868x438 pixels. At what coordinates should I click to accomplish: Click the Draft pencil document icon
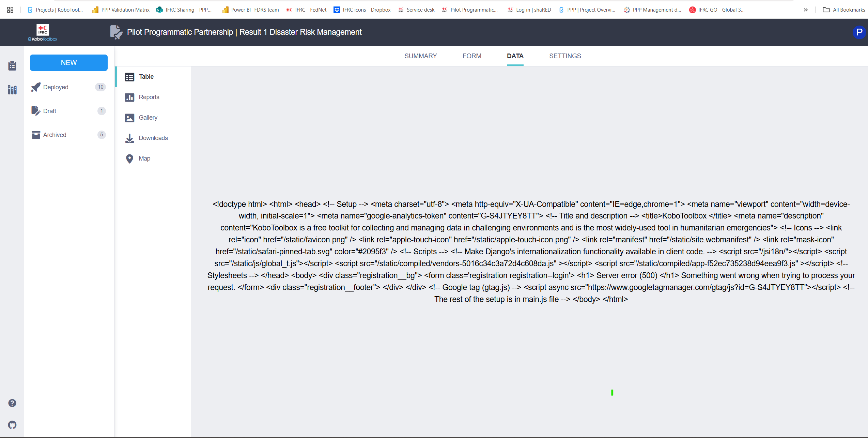36,111
